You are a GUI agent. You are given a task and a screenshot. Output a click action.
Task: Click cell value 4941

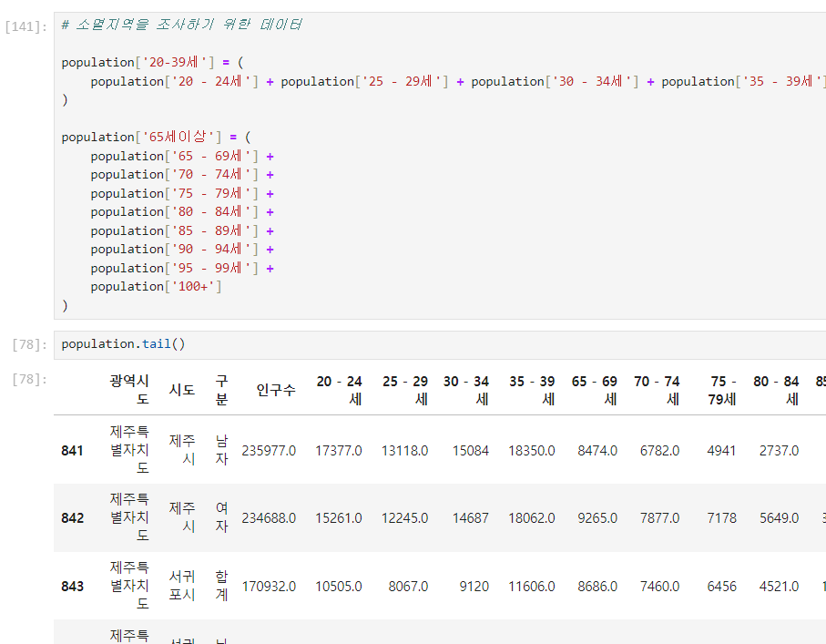pos(721,451)
